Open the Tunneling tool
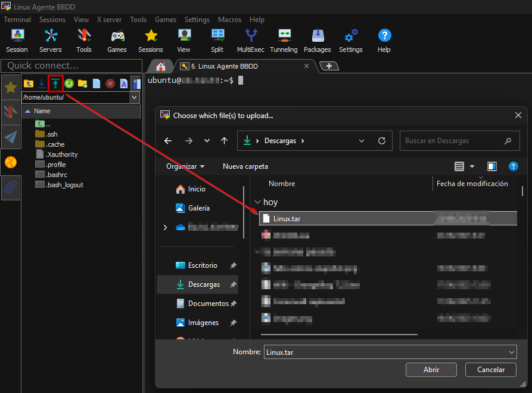The width and height of the screenshot is (532, 393). coord(284,40)
